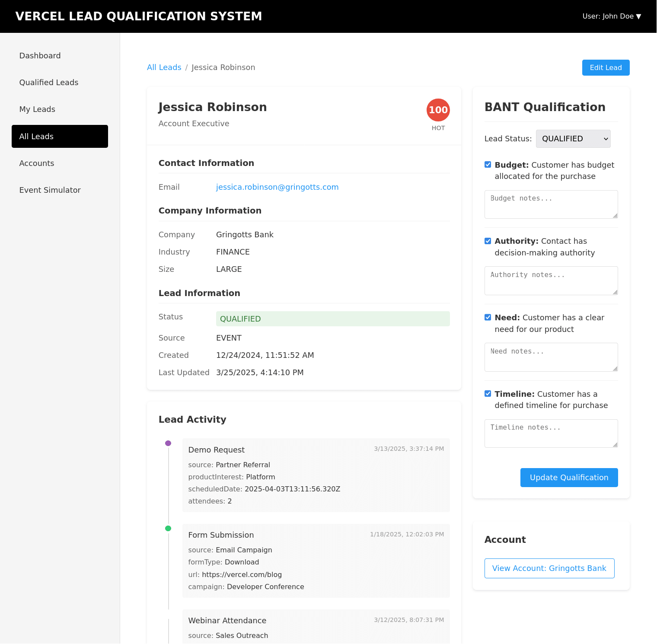Click the Vercel Lead Qualification System title
Screen dimensions: 657x644
[x=139, y=16]
